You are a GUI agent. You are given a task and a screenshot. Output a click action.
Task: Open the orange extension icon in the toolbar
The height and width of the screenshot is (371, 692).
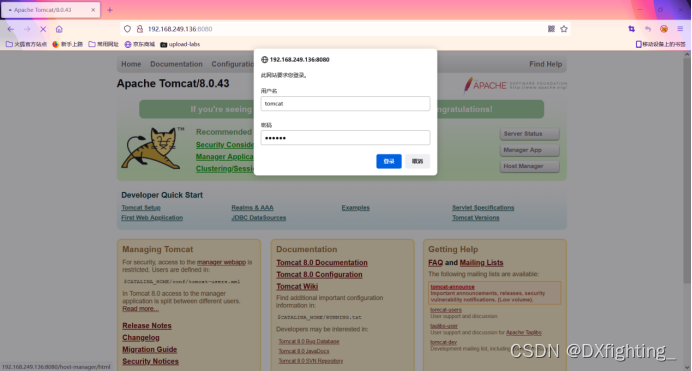tap(664, 29)
